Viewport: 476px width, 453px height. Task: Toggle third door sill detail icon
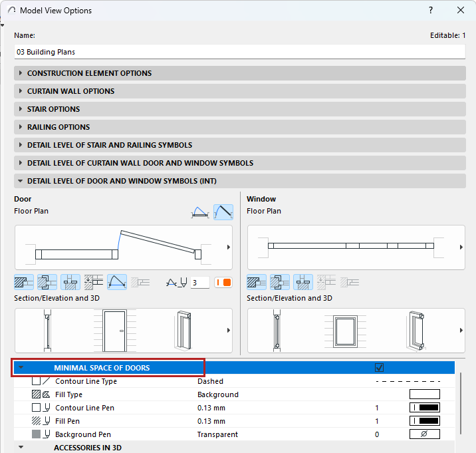tap(70, 282)
